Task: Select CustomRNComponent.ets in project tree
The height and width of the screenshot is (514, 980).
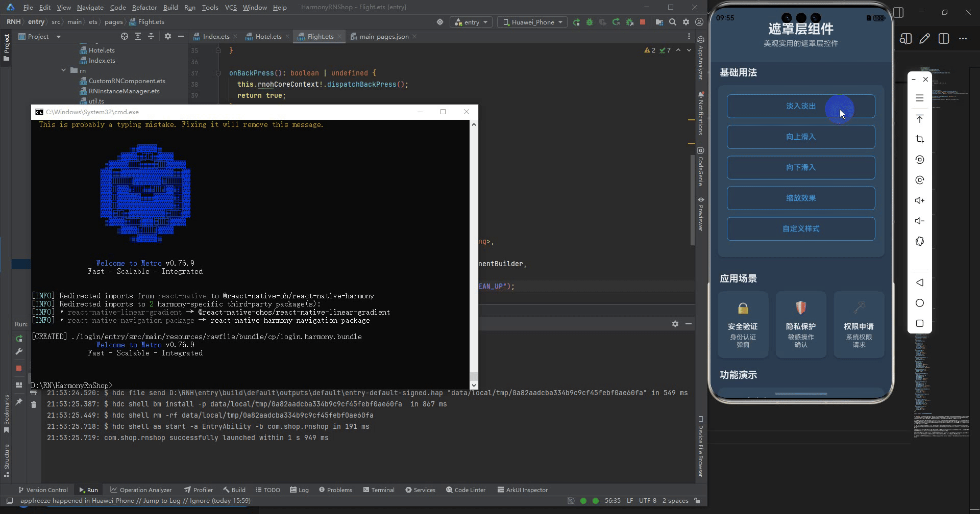Action: pos(122,81)
